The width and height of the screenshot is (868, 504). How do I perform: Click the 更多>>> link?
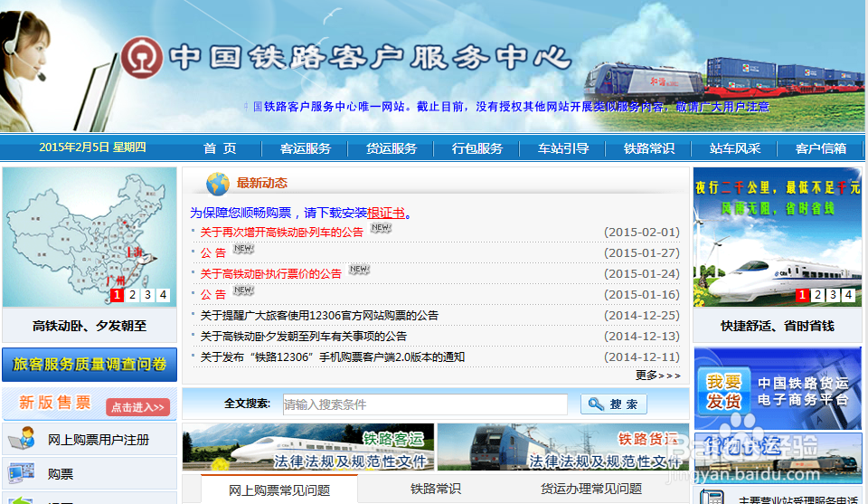[x=657, y=376]
